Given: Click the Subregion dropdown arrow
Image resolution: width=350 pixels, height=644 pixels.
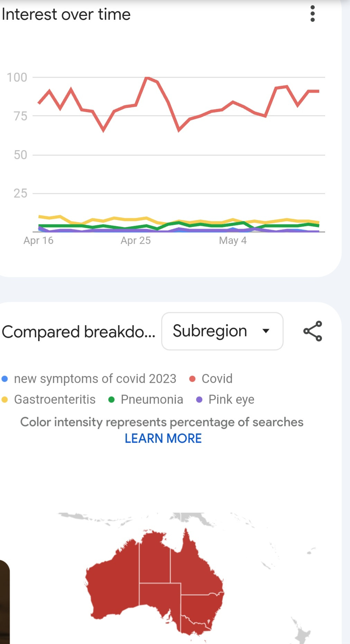Looking at the screenshot, I should [266, 331].
